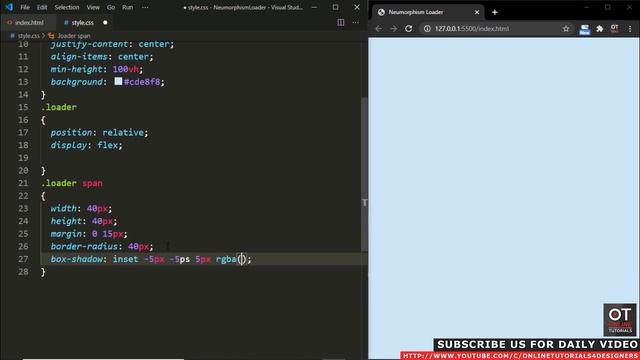The image size is (640, 360).
Task: Click the browser address bar URL
Action: click(x=472, y=29)
